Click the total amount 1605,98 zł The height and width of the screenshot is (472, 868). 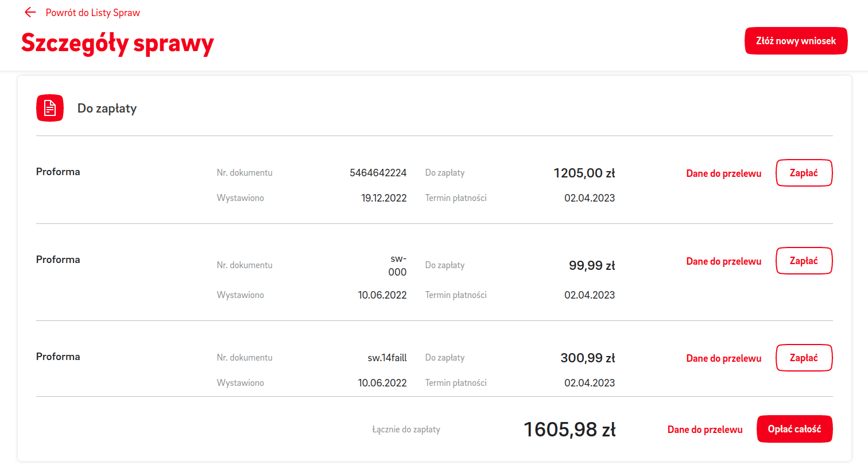coord(569,430)
